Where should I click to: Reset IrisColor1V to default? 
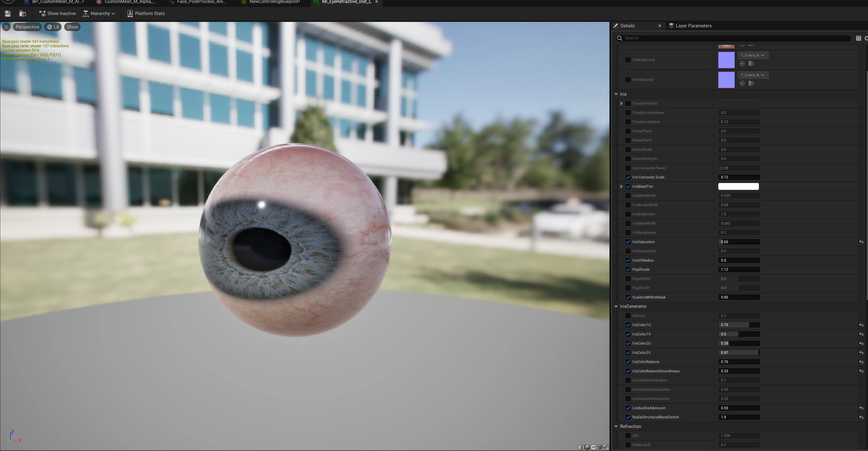(861, 334)
